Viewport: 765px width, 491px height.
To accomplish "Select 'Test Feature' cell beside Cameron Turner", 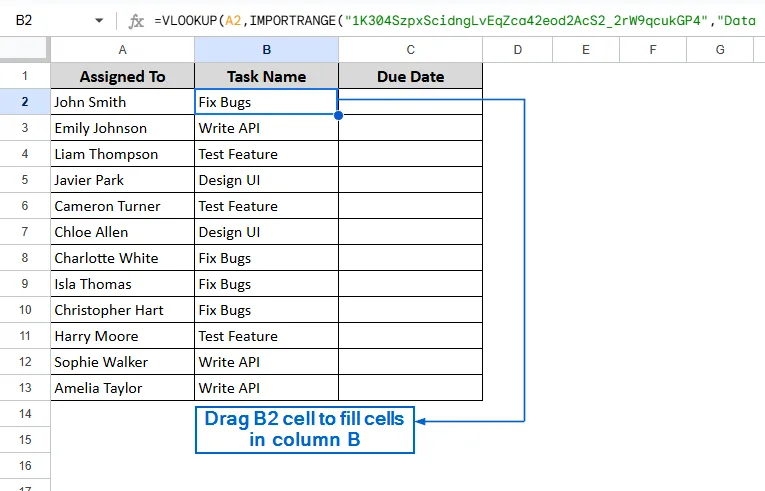I will pos(266,206).
